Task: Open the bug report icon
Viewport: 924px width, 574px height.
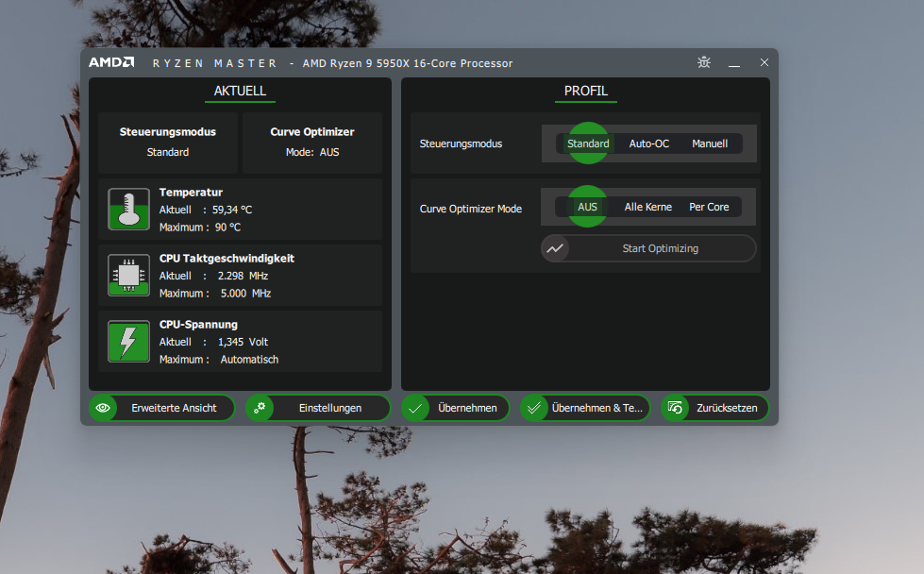Action: point(703,62)
